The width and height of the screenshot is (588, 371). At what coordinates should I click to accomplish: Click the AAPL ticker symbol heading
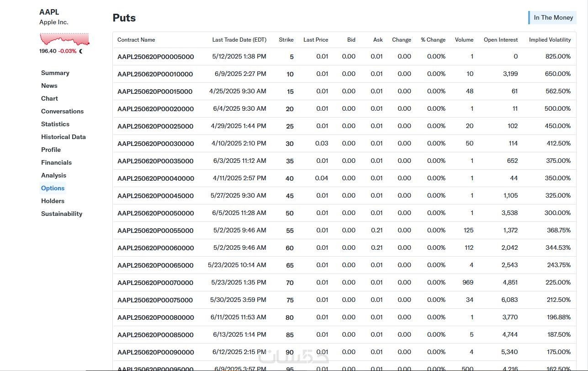coord(49,12)
